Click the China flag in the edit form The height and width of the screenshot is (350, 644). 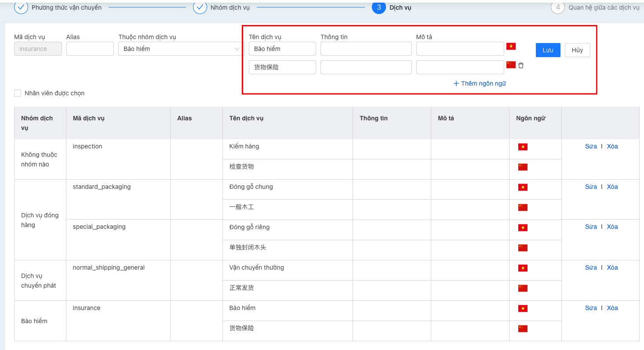[x=511, y=65]
